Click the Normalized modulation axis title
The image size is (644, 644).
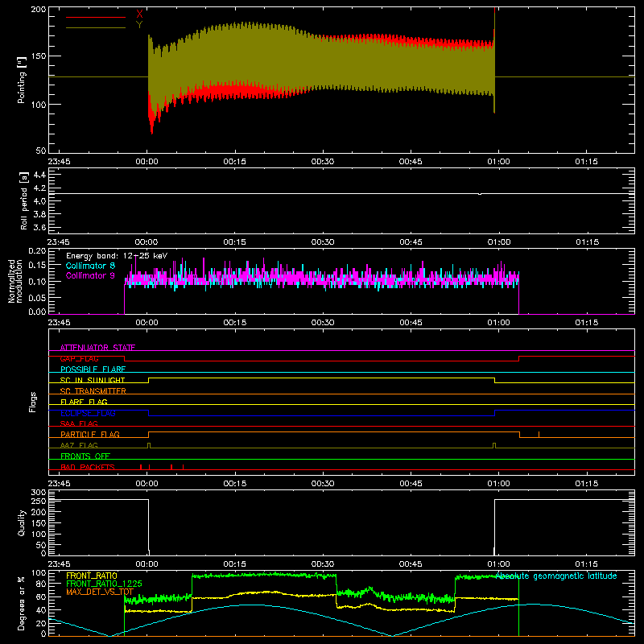(15, 281)
